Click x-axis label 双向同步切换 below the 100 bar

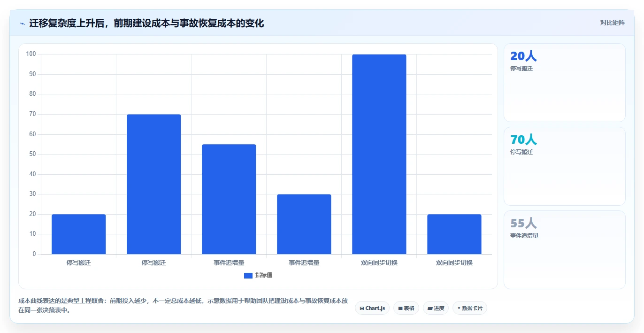(379, 263)
